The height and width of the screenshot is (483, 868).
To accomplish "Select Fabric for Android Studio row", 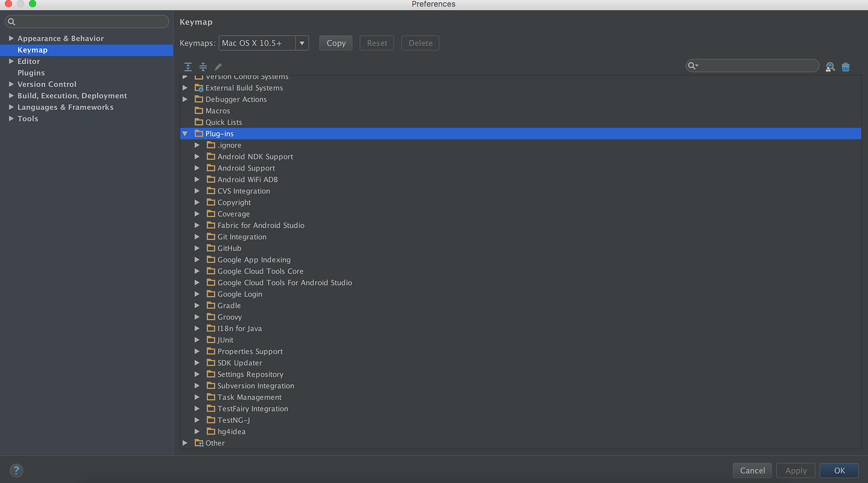I will click(x=521, y=225).
